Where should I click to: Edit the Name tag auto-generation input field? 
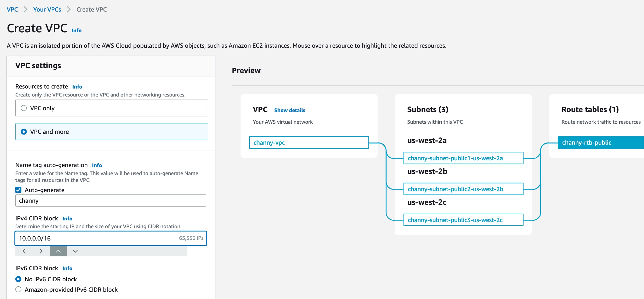point(111,201)
